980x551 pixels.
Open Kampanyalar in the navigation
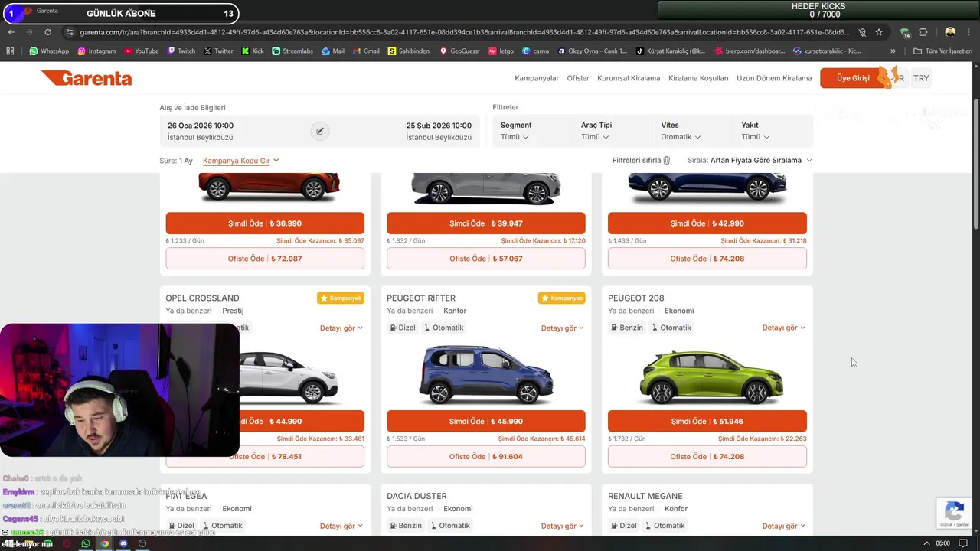(x=537, y=78)
